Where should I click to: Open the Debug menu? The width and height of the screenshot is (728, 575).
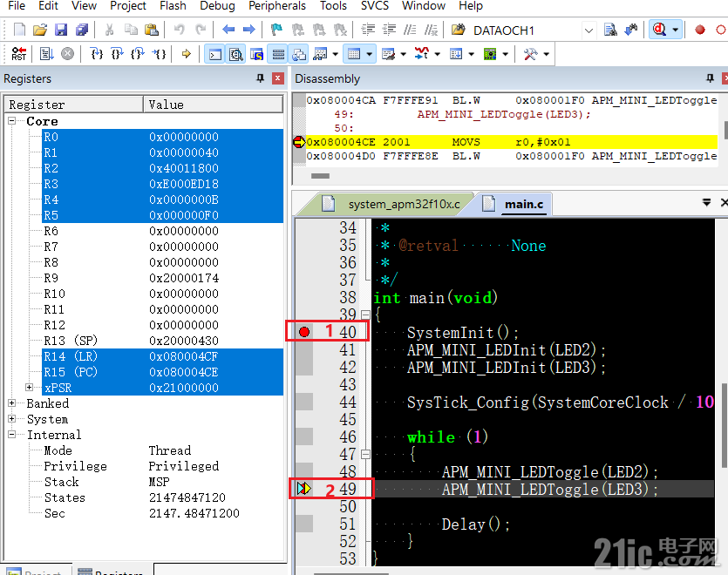click(217, 6)
